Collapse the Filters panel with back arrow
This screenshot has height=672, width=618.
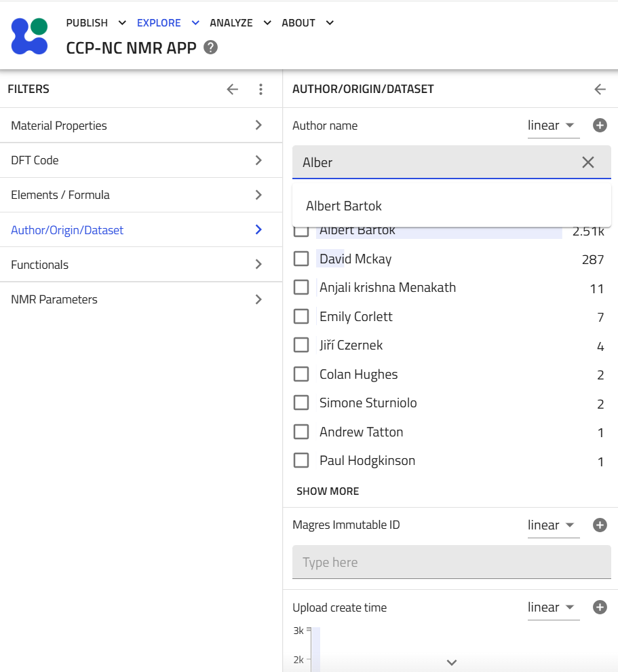click(233, 89)
